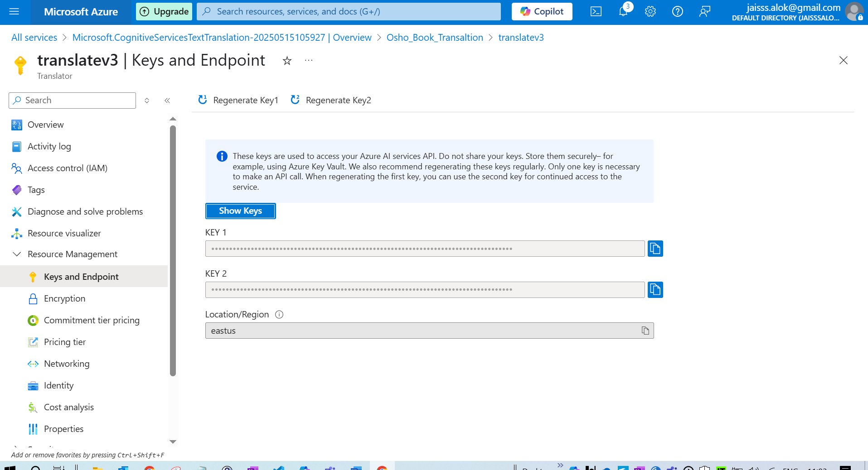Open Osho_Book_Transaltion breadcrumb link

(x=435, y=38)
